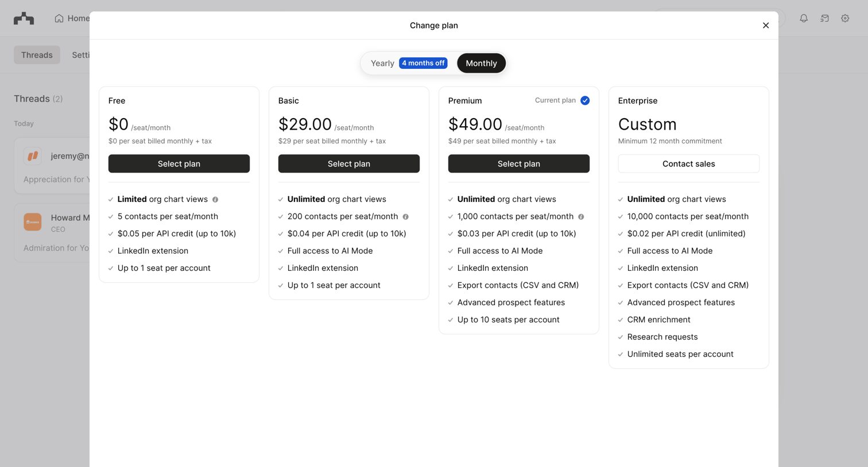Select the Basic plan
The height and width of the screenshot is (467, 868).
pos(349,164)
